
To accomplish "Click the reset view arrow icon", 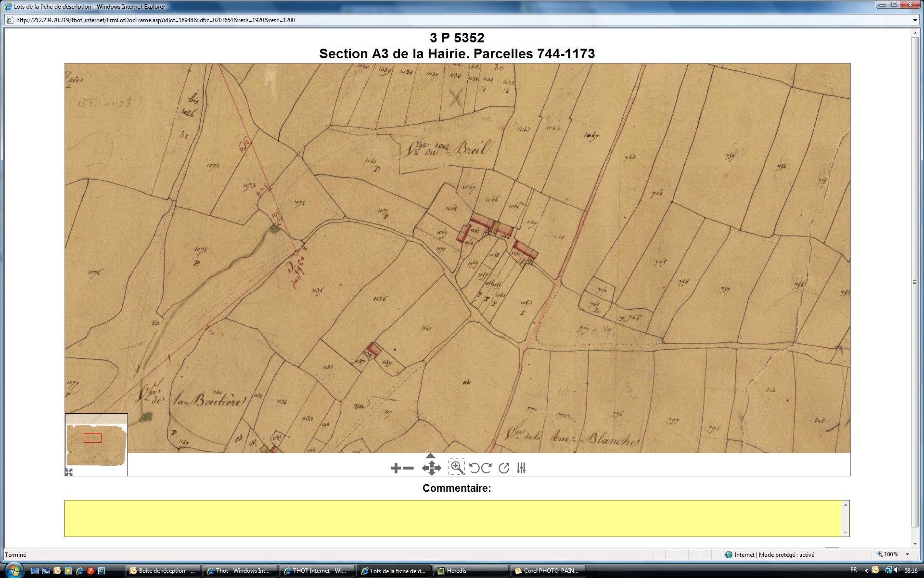I will coord(504,468).
